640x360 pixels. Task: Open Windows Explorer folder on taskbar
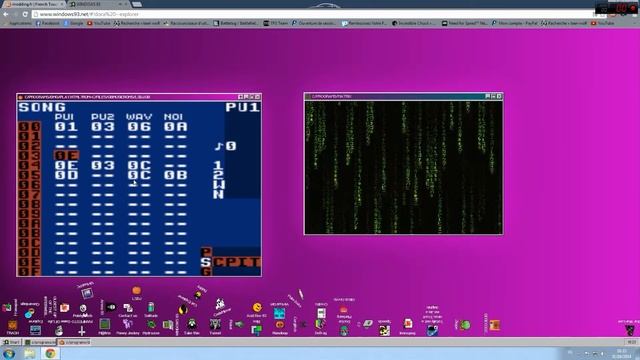29,353
